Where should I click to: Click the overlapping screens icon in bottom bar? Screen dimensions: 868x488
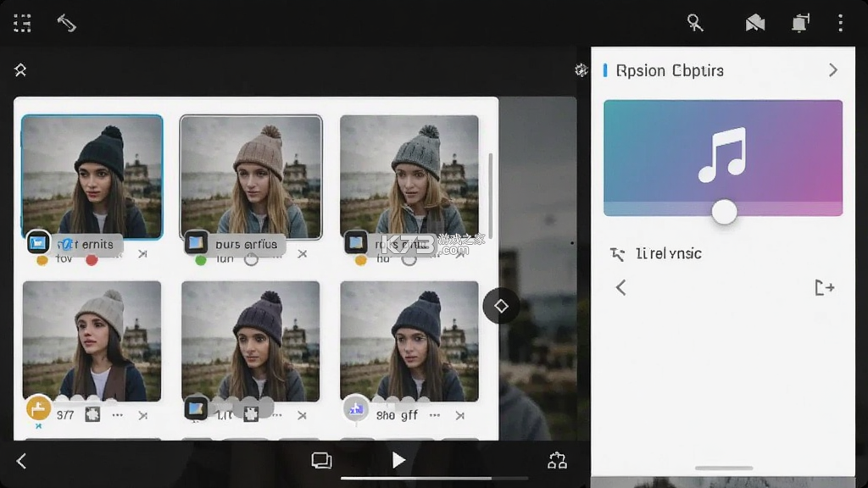[321, 460]
